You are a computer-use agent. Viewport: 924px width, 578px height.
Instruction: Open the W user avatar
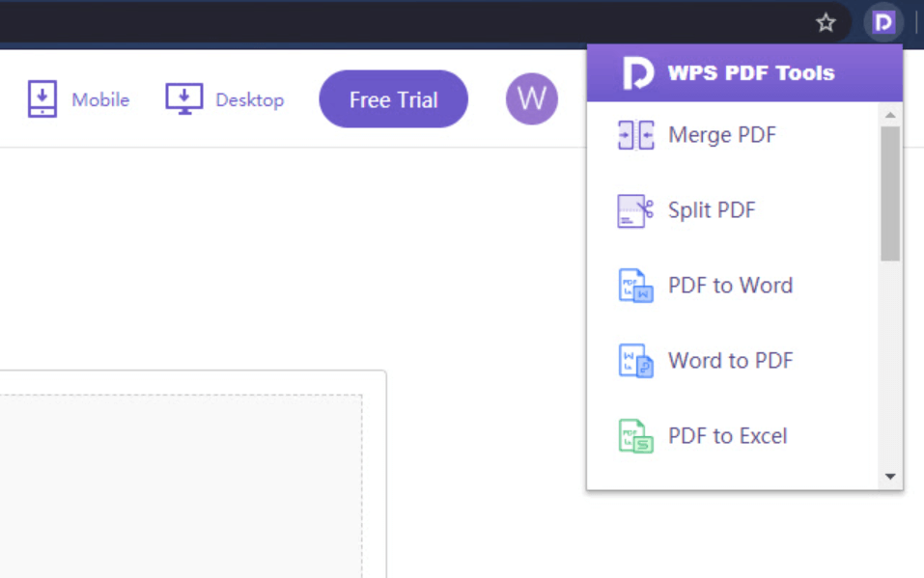(x=532, y=98)
